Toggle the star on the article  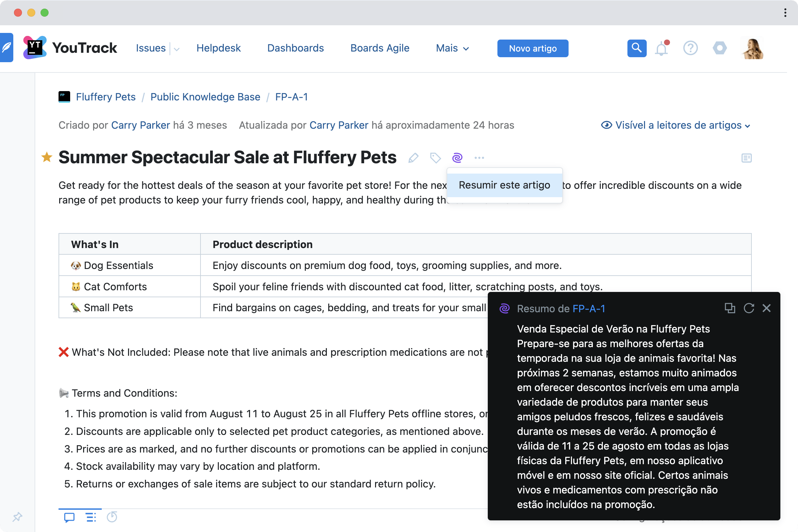47,157
